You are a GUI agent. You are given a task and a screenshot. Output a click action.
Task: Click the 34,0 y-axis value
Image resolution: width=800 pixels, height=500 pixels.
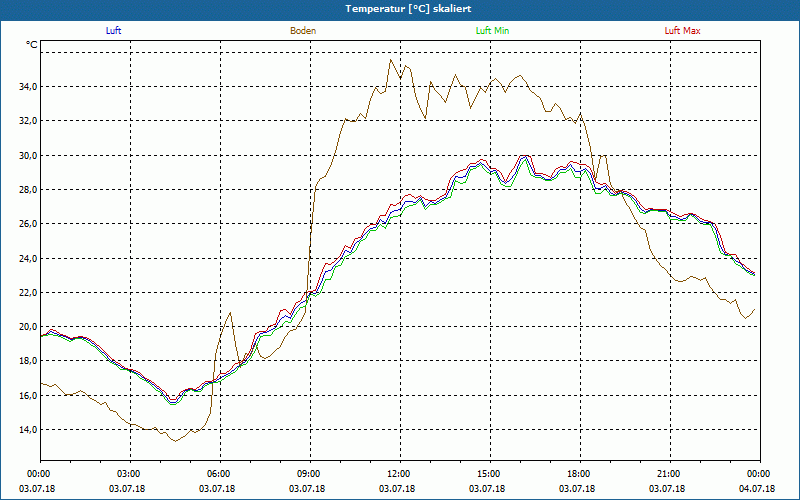coord(28,87)
